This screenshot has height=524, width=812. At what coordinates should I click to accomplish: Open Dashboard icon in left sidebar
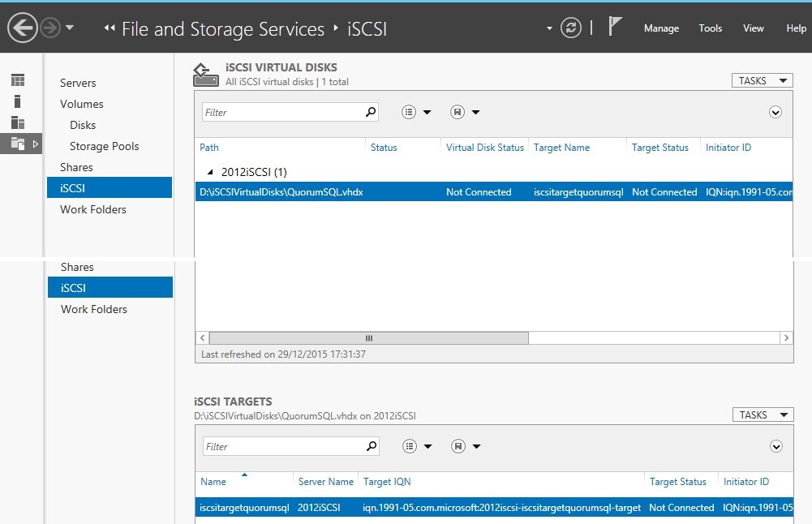pos(18,80)
